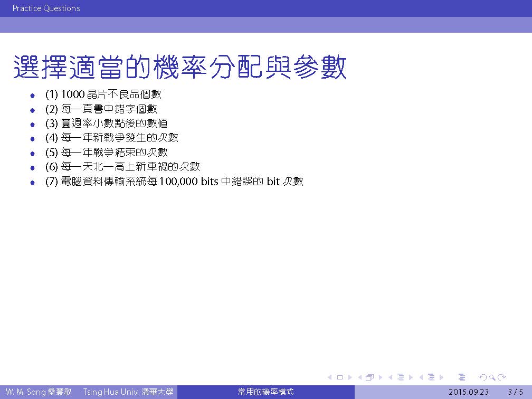Click the presentation title 常用的機率模式 in footer
Image resolution: width=532 pixels, height=399 pixels.
click(265, 392)
